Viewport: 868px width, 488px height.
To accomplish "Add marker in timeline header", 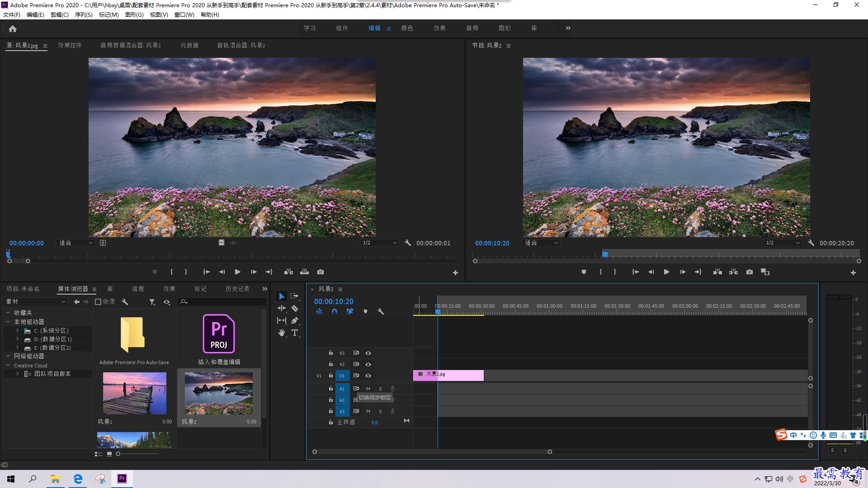I will coord(365,311).
